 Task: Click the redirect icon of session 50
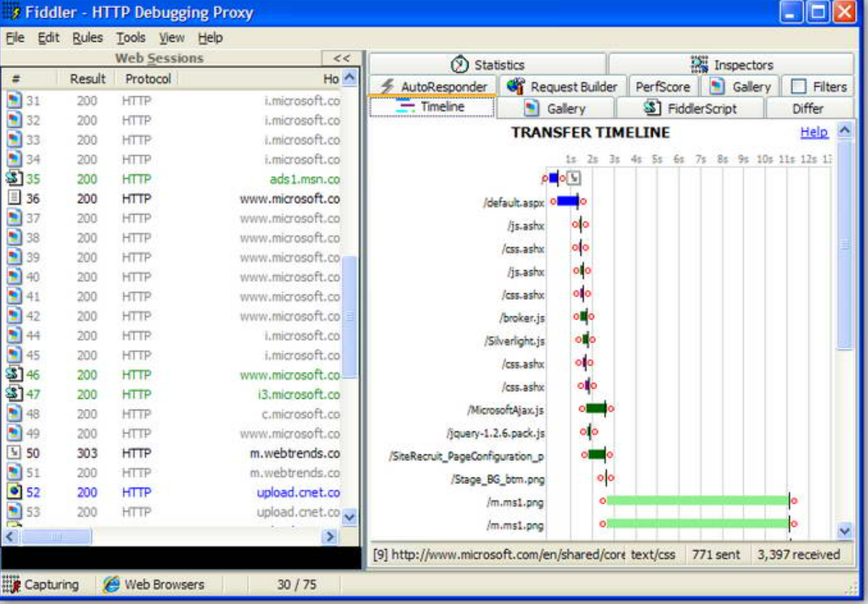[x=14, y=453]
